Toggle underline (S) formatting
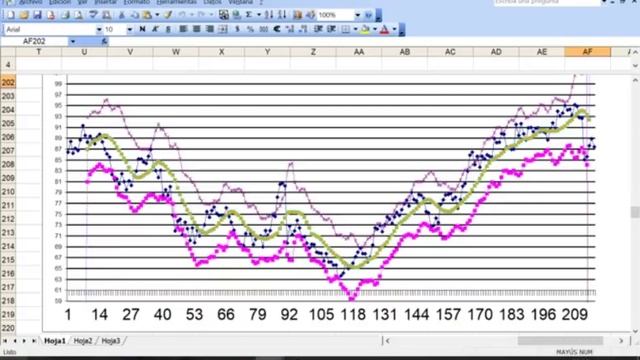This screenshot has height=360, width=640. (x=168, y=29)
